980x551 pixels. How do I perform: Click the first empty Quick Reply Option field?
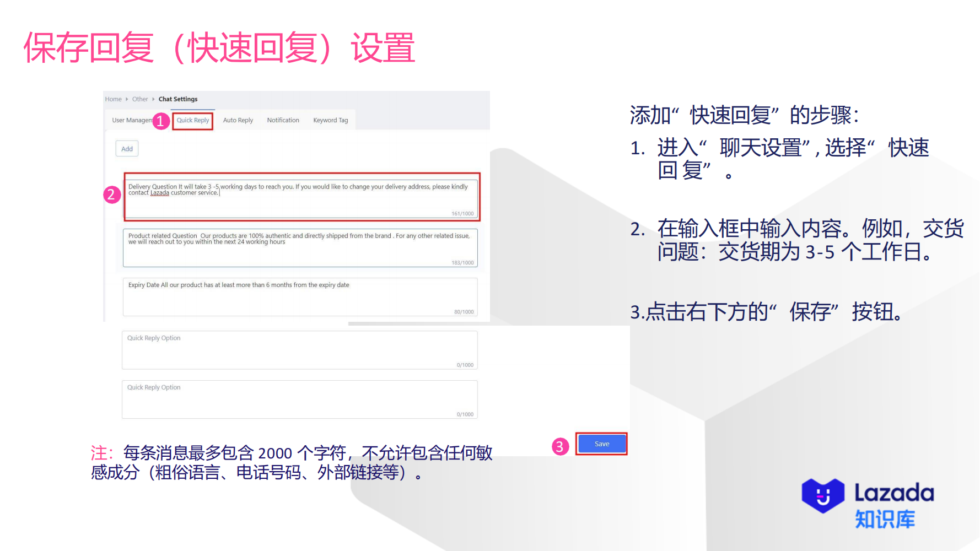[299, 350]
